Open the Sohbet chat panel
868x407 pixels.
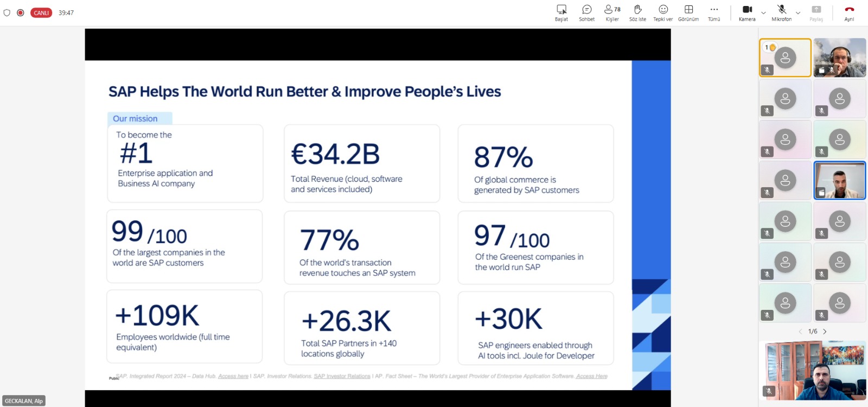[586, 13]
